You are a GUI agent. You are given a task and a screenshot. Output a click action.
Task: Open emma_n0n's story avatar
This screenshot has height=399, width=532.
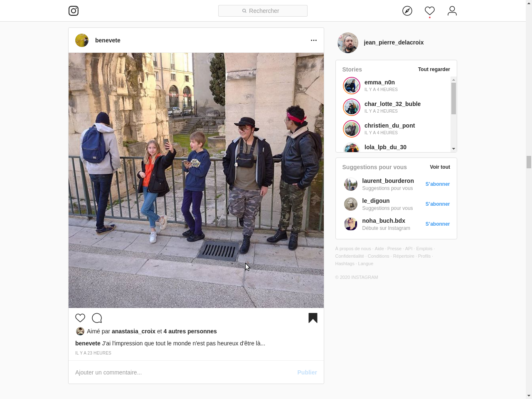click(352, 86)
